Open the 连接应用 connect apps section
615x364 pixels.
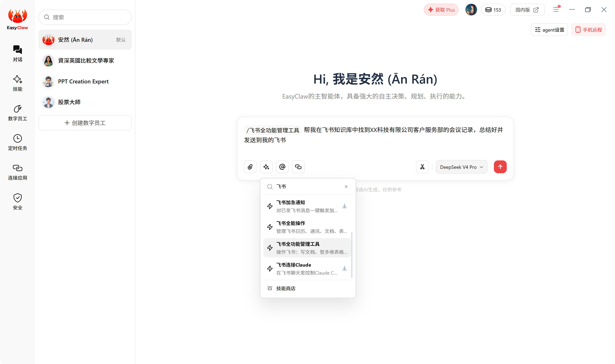17,172
